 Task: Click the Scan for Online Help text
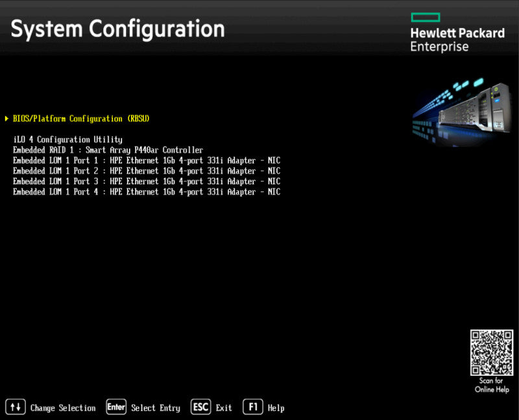tap(492, 385)
